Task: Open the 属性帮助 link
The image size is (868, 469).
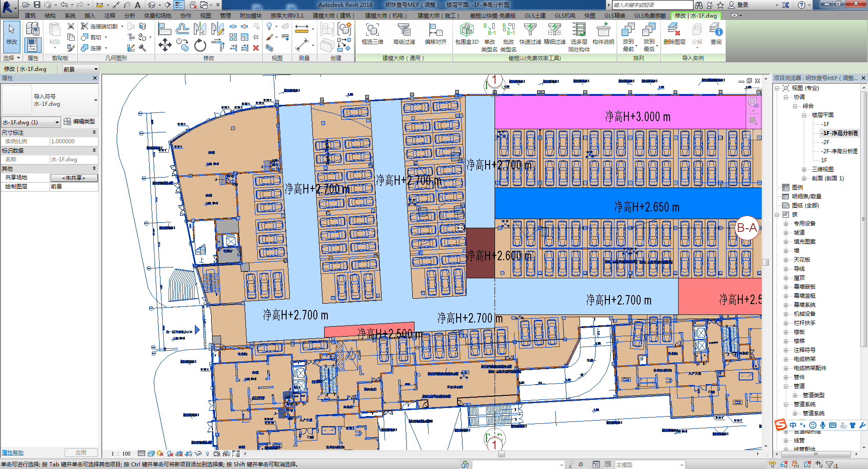Action: click(13, 453)
